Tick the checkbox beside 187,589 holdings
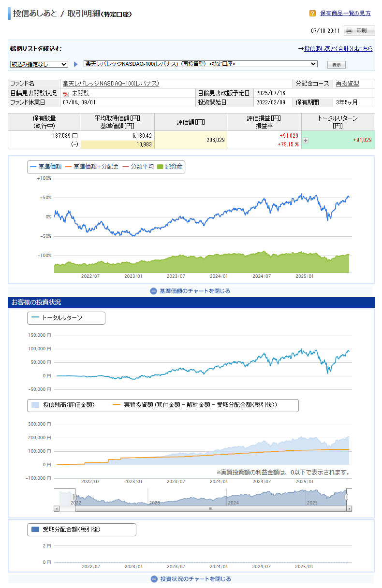 pyautogui.click(x=75, y=136)
